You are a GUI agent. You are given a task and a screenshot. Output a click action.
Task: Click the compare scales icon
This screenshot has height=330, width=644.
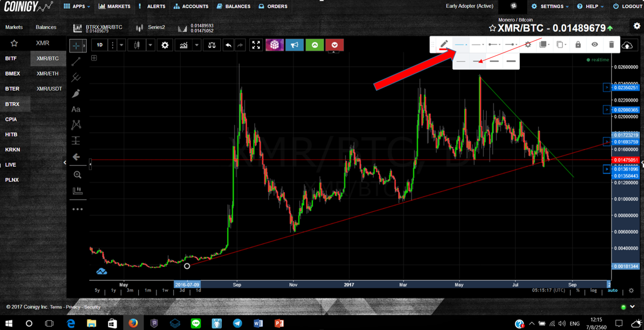212,45
